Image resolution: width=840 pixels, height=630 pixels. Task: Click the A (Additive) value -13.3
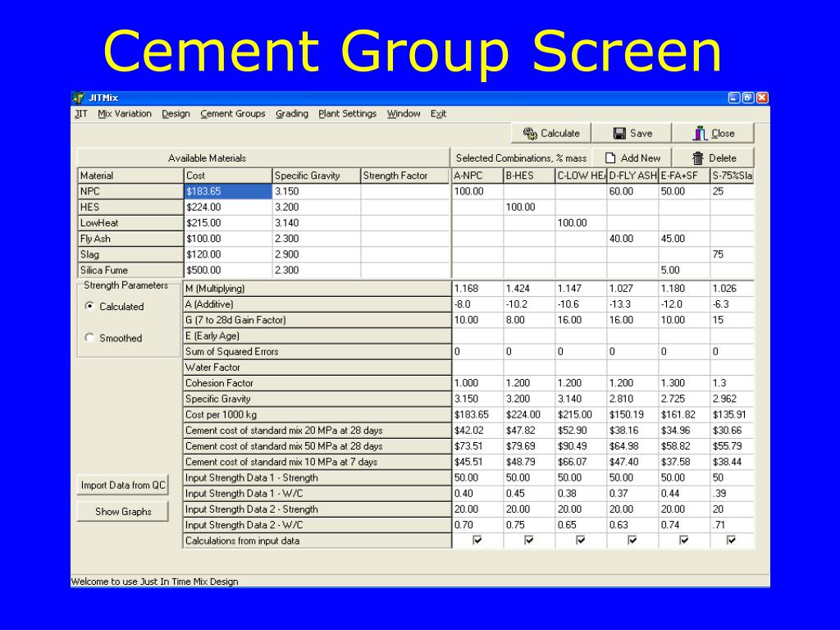click(x=632, y=304)
